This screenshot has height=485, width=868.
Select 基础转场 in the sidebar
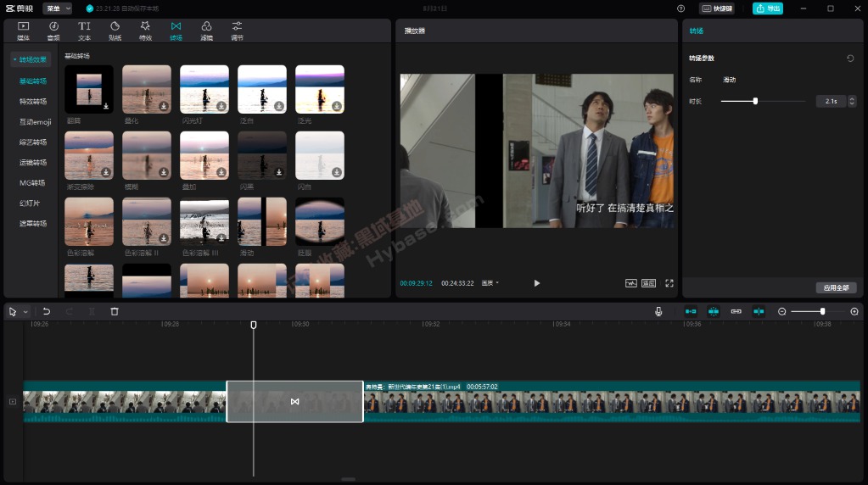pos(32,81)
